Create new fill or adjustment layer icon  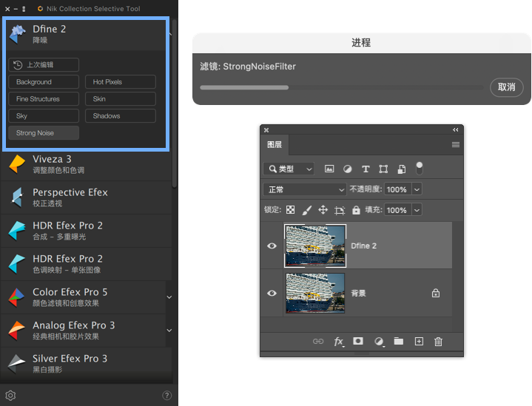coord(379,341)
